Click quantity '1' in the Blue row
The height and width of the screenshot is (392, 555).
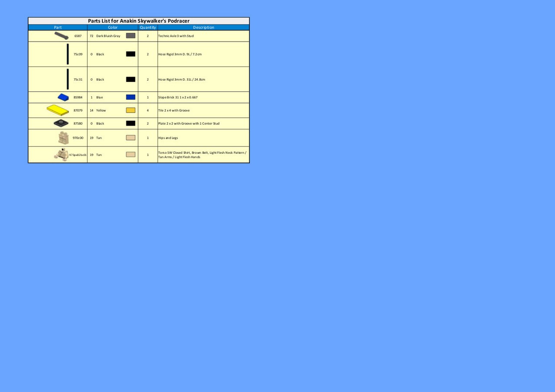coord(148,97)
